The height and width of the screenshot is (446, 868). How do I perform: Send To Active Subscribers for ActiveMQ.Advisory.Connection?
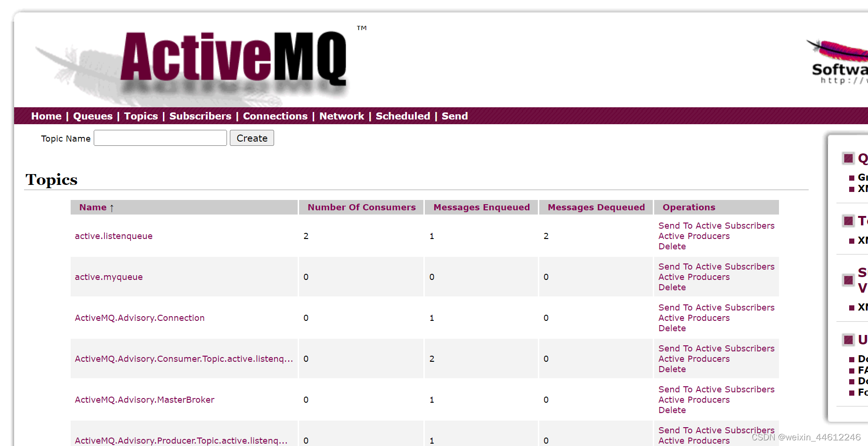coord(716,307)
